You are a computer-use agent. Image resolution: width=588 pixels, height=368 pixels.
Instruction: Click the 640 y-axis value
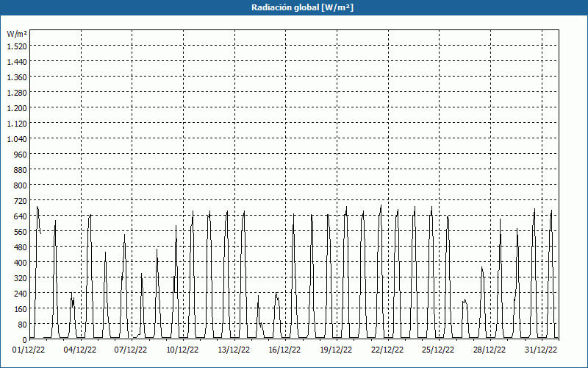(x=21, y=216)
